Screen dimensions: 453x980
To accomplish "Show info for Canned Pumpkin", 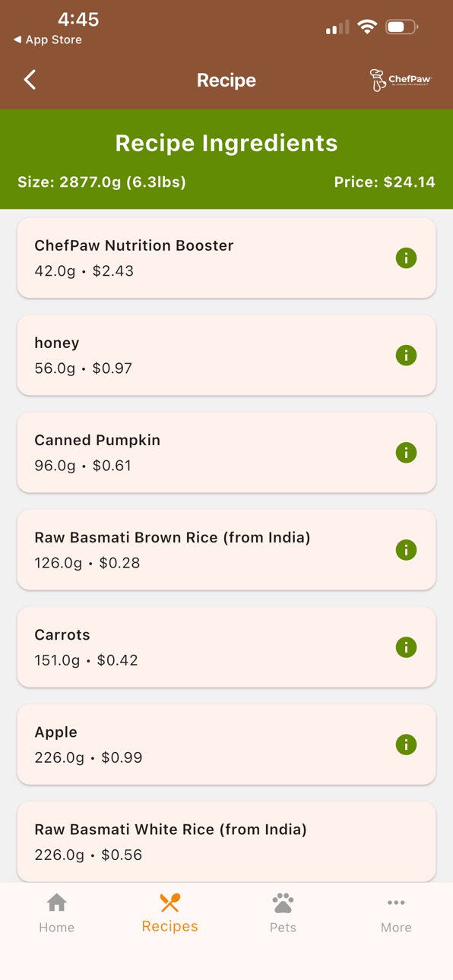I will coord(406,453).
